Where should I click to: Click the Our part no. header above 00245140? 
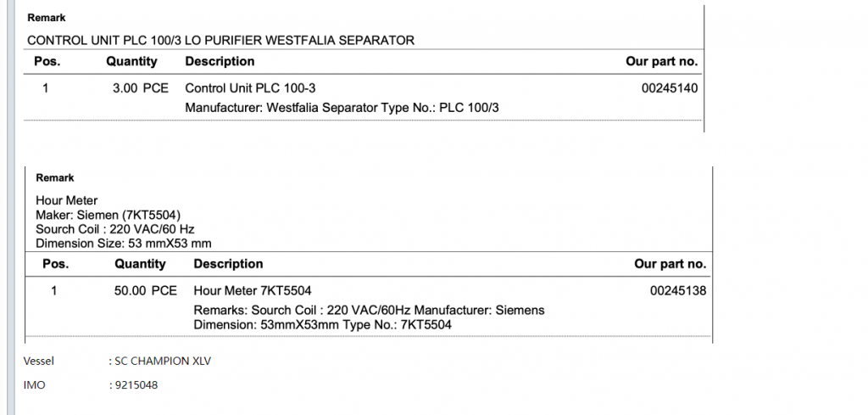[661, 61]
